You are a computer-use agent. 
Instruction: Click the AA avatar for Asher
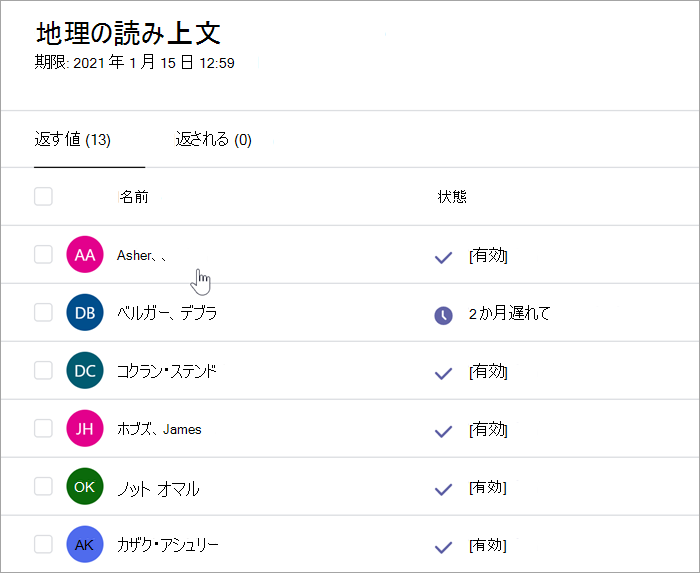coord(85,254)
